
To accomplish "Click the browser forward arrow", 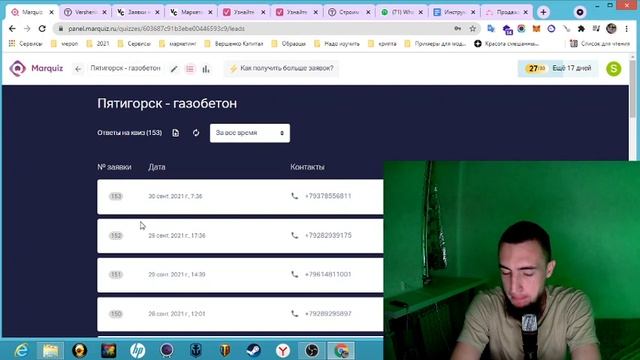I will pos(27,29).
